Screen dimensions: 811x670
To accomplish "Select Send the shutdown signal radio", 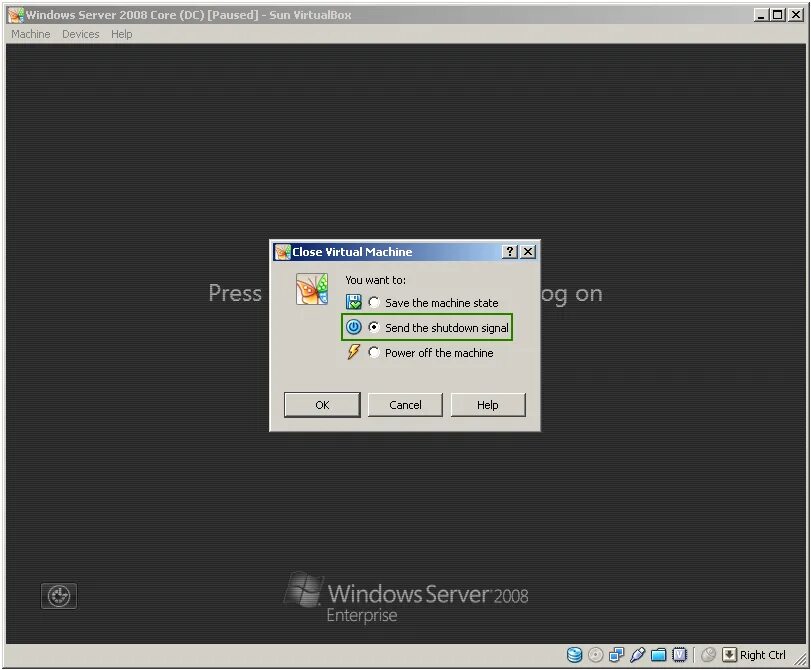I will 374,327.
